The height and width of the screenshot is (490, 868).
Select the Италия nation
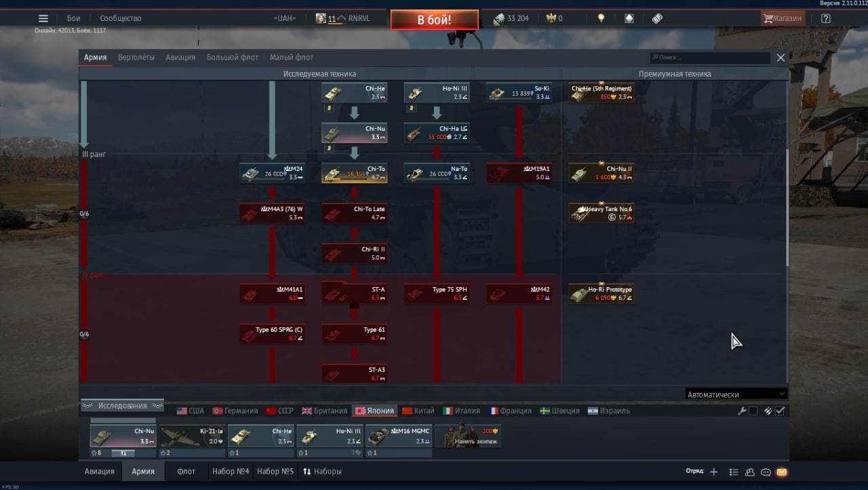462,411
